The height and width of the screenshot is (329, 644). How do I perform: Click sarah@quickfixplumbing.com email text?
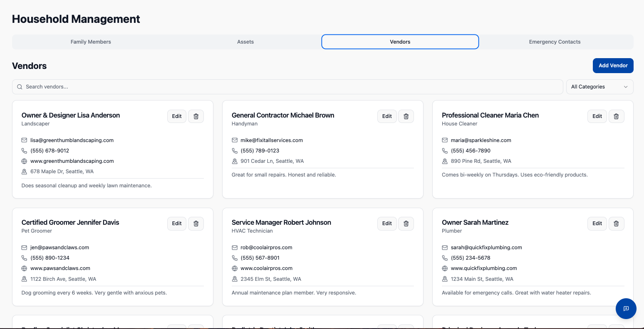486,248
